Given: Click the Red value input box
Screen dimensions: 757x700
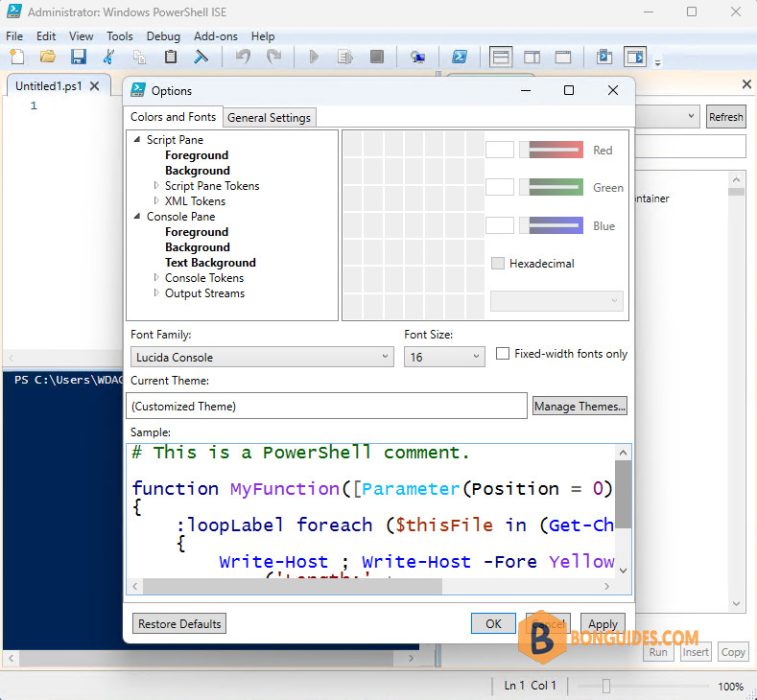Looking at the screenshot, I should click(x=500, y=150).
